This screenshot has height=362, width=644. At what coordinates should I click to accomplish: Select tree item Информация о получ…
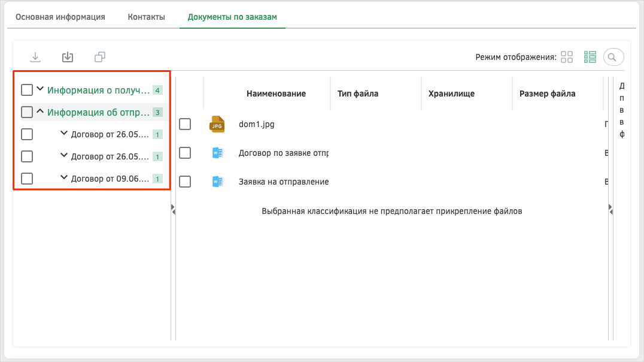[x=99, y=90]
